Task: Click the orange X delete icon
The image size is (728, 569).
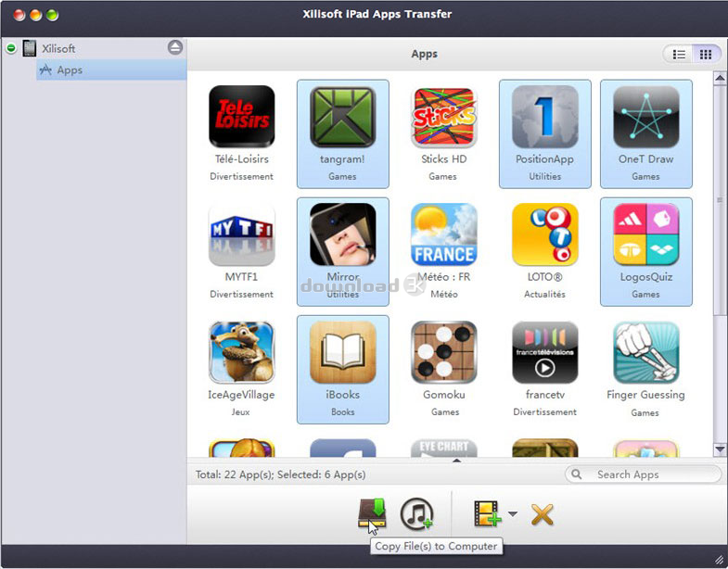Action: pyautogui.click(x=542, y=513)
